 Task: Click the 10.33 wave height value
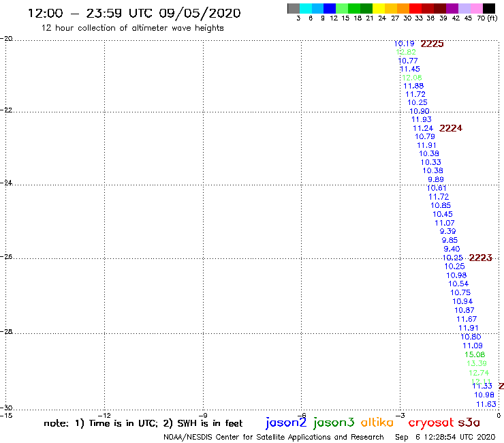point(431,162)
